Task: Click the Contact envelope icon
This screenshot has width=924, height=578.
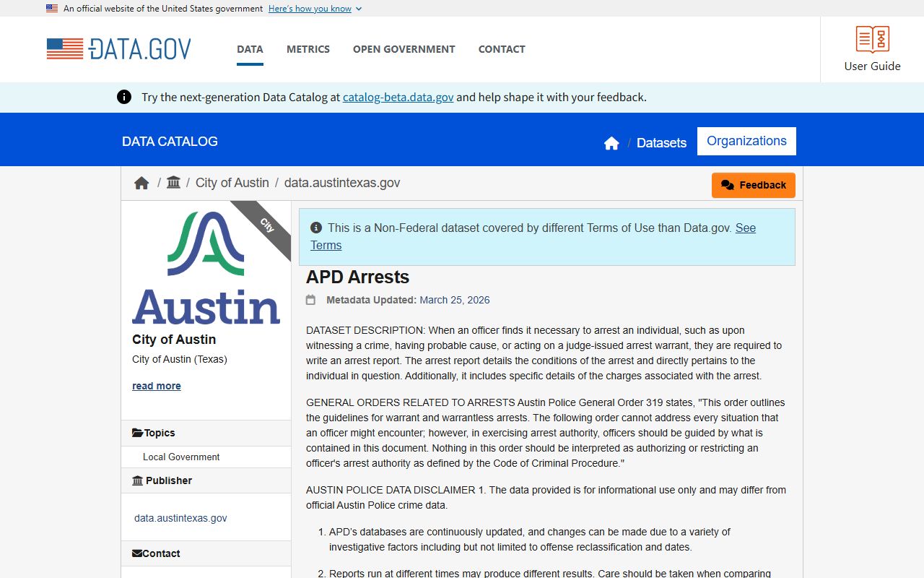Action: pyautogui.click(x=137, y=553)
